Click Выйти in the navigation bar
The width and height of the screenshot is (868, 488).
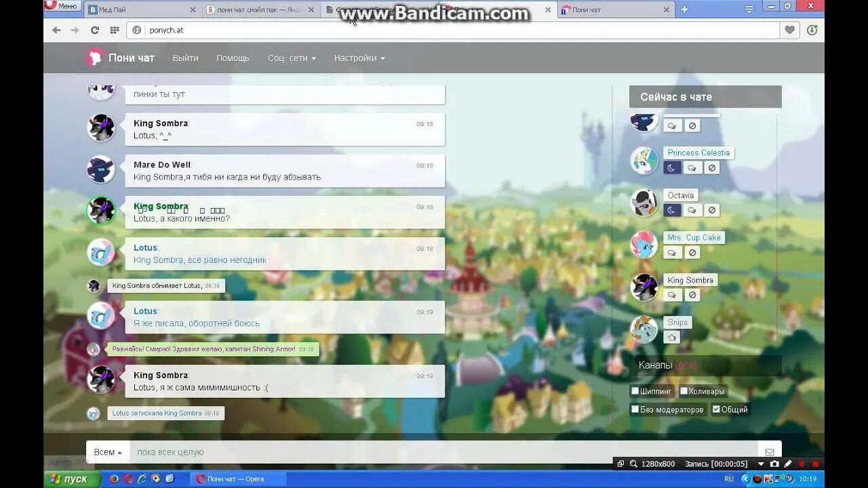(x=185, y=58)
